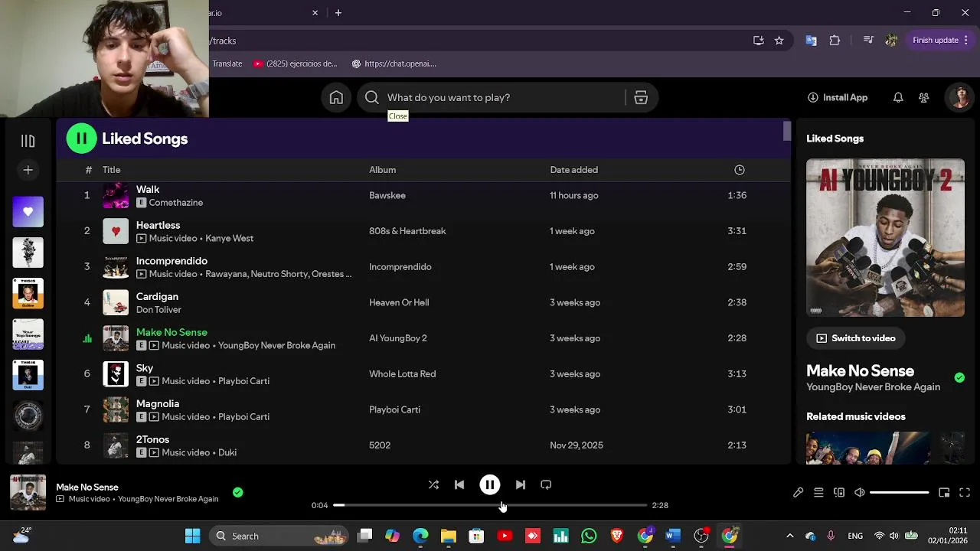
Task: Open a new browser tab
Action: [x=338, y=13]
